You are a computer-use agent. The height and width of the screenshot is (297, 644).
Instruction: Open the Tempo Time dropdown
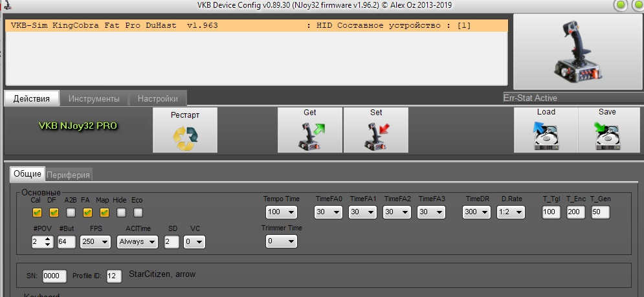click(x=282, y=212)
